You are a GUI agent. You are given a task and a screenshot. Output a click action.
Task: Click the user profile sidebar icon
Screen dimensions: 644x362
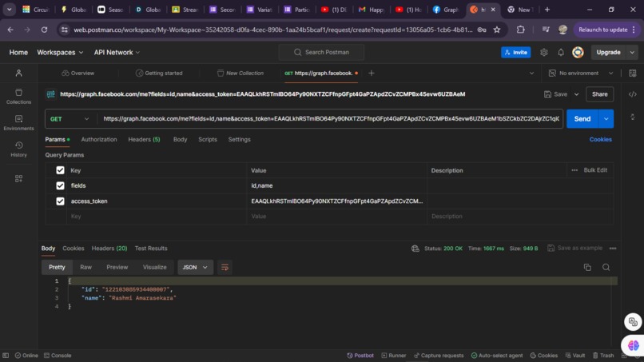point(18,74)
